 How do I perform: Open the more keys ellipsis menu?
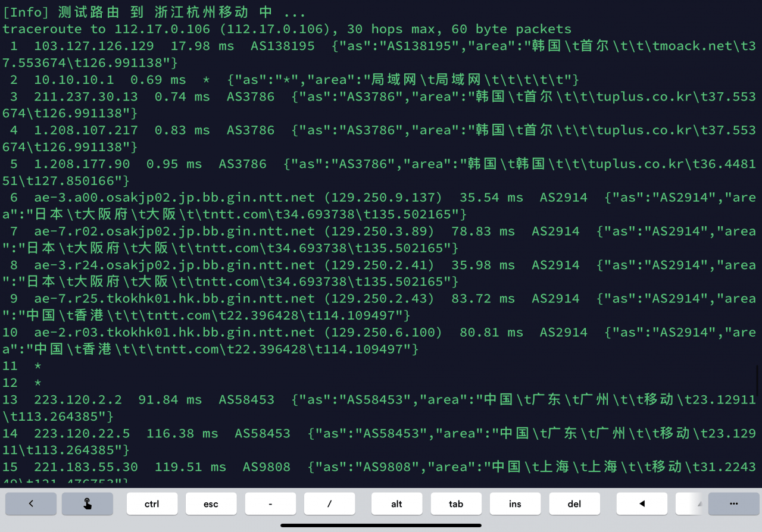[733, 503]
